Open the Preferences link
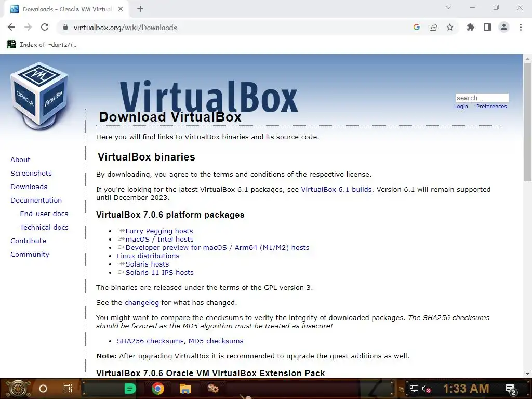The image size is (532, 399). pyautogui.click(x=491, y=107)
